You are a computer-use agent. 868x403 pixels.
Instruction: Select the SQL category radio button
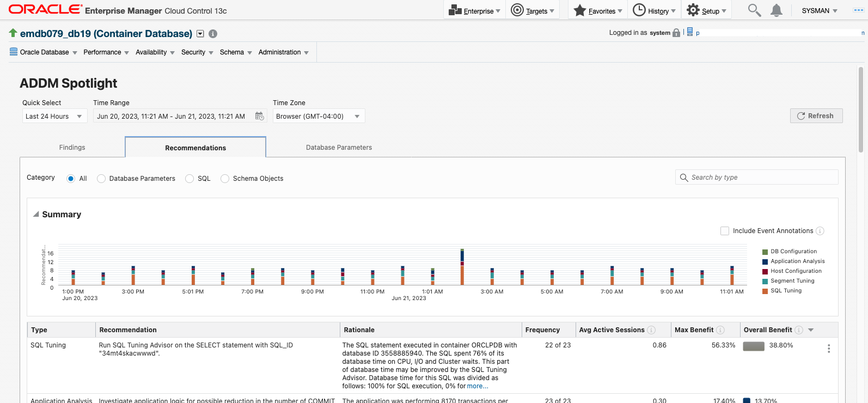[x=190, y=179]
